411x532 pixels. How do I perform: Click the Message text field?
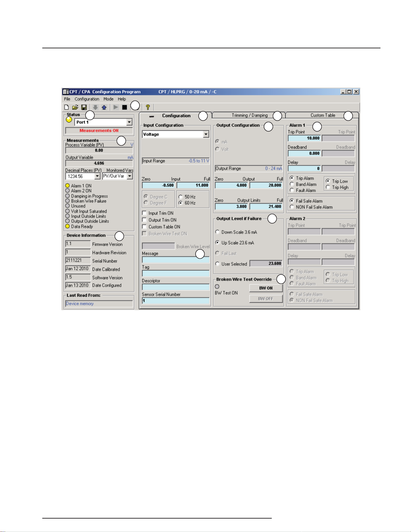[x=176, y=260]
